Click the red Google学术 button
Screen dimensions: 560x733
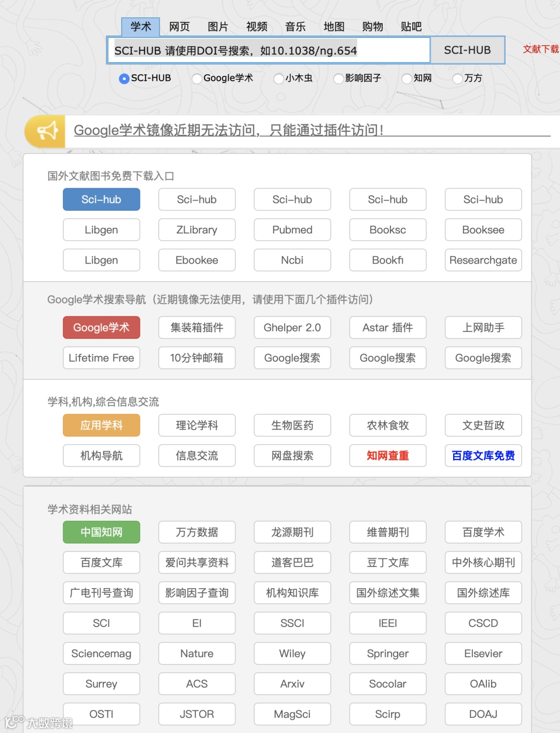pyautogui.click(x=102, y=327)
